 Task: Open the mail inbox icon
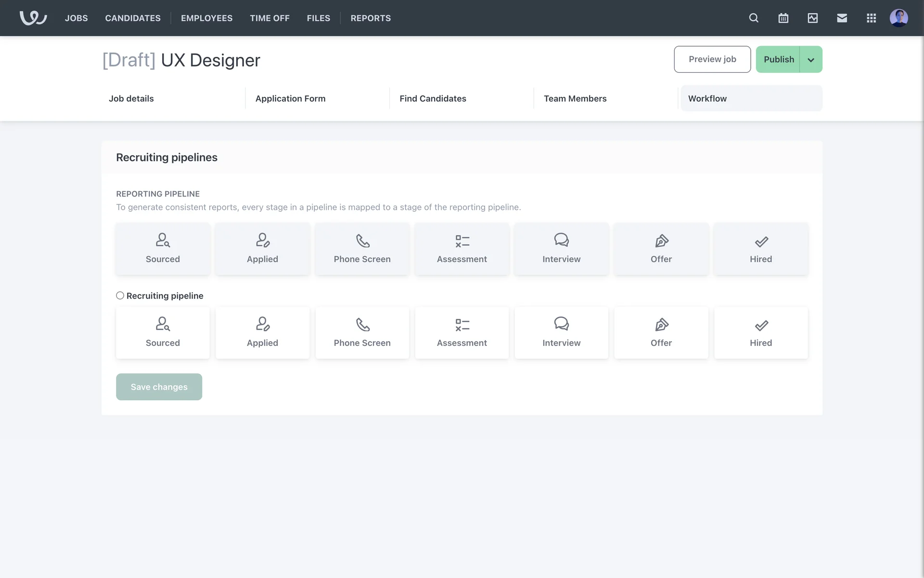(842, 18)
